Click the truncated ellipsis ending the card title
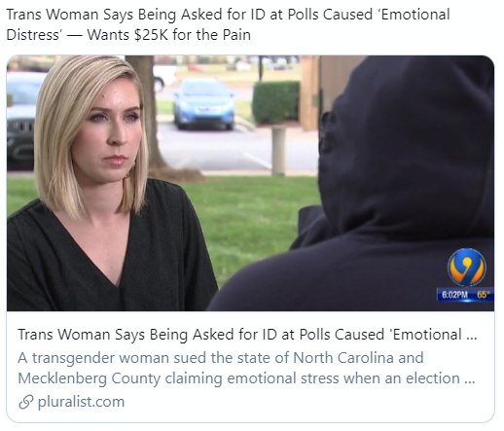The height and width of the screenshot is (431, 504). click(x=471, y=338)
